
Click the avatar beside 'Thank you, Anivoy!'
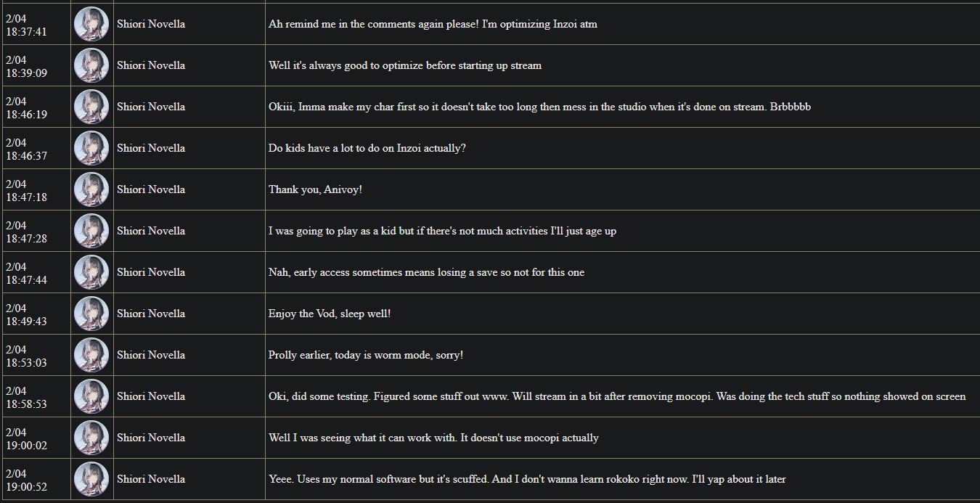coord(91,189)
